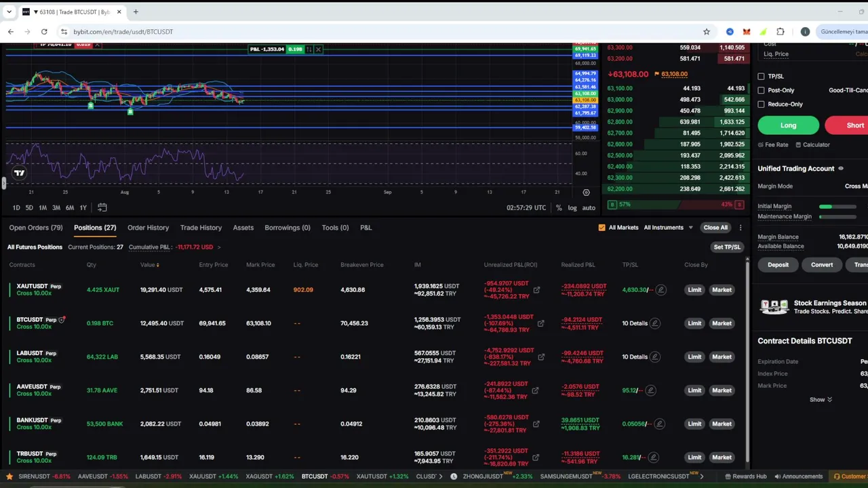Toggle auto scale on the chart
The image size is (868, 488).
click(589, 207)
